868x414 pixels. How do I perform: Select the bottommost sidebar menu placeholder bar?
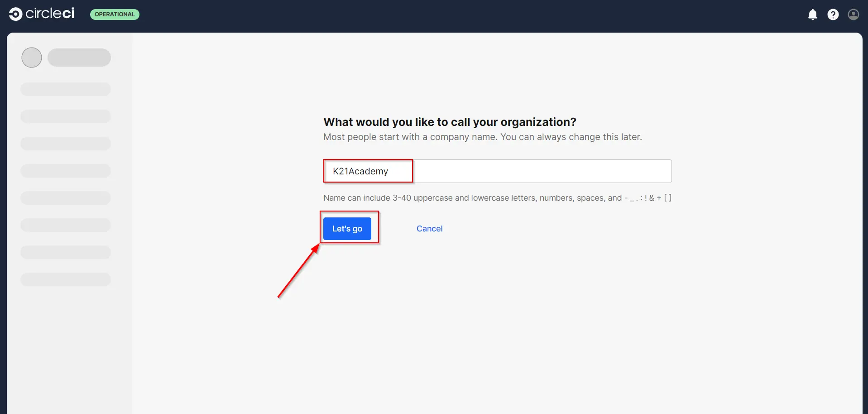(66, 279)
